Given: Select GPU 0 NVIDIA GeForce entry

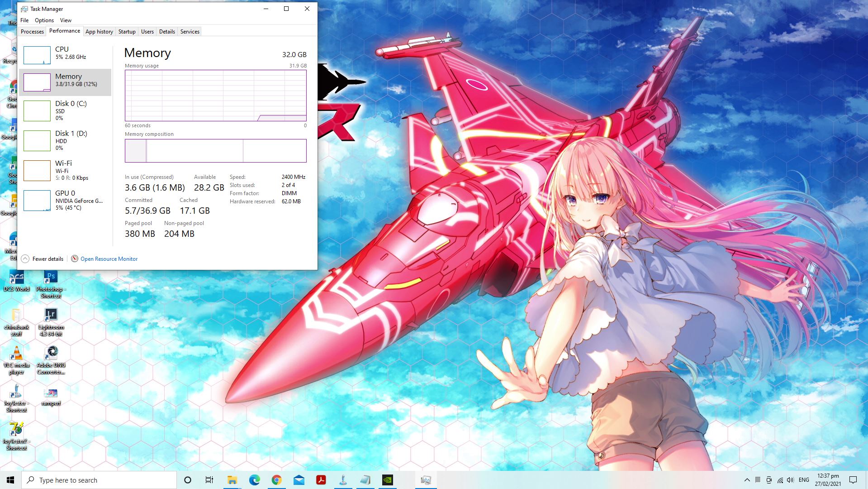Looking at the screenshot, I should pyautogui.click(x=65, y=200).
